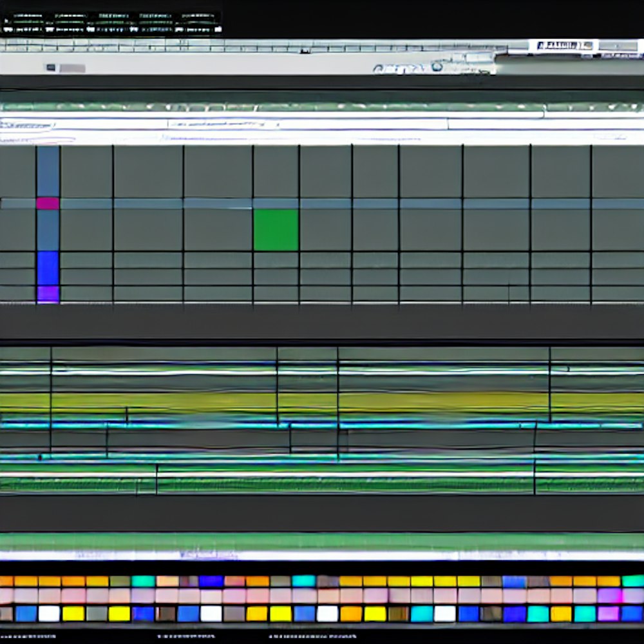Choose the dark blue swatch in top swatch row
Image resolution: width=644 pixels, height=644 pixels.
point(211,582)
